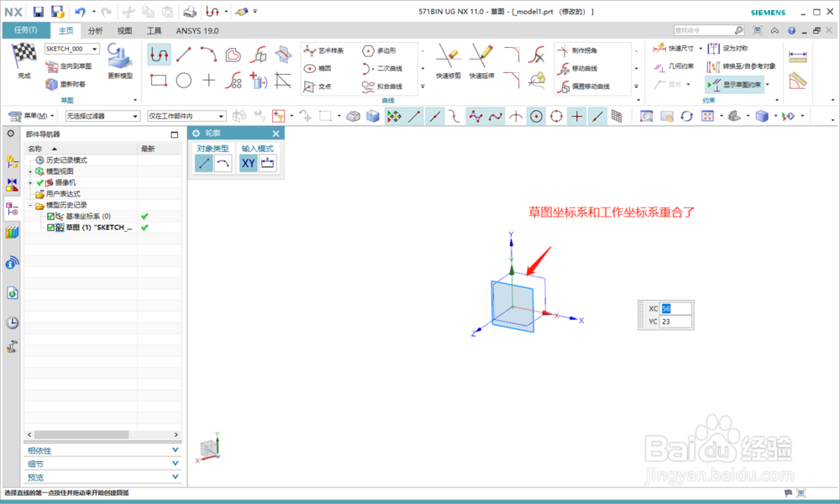This screenshot has height=504, width=840.
Task: Click the 快速延伸 quick extend tool
Action: point(481,61)
